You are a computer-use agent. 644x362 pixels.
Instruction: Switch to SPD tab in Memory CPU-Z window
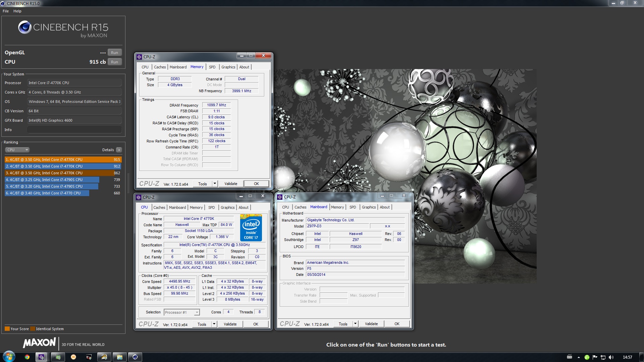(212, 67)
